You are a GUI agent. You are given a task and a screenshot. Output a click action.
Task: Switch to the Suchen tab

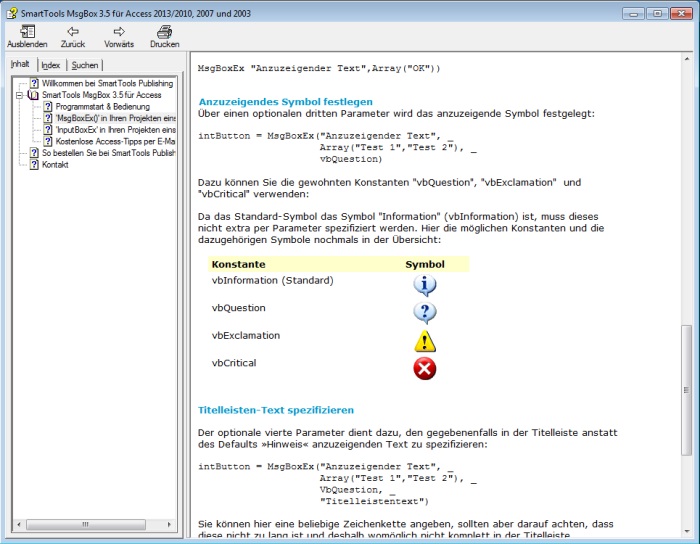click(x=85, y=65)
